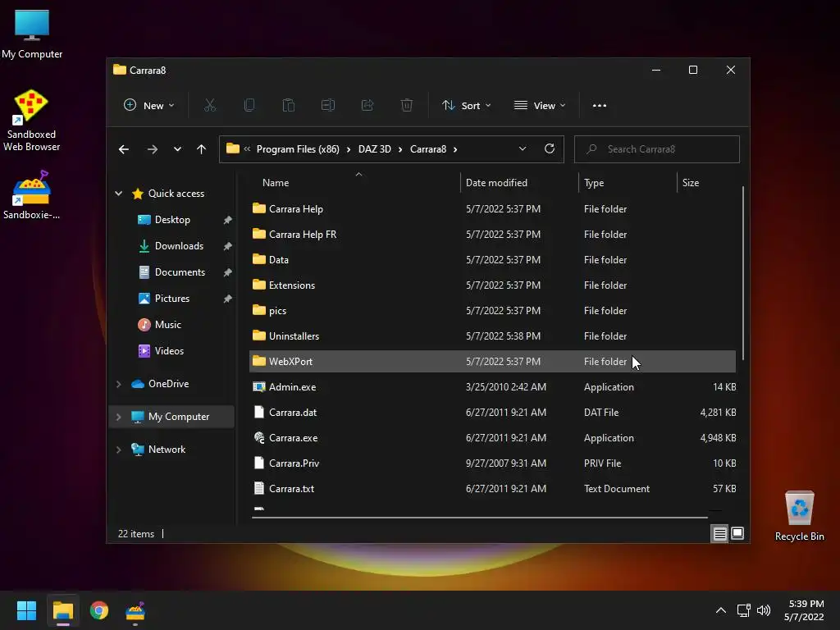The image size is (840, 630).
Task: Select the Extensions folder
Action: click(492, 285)
